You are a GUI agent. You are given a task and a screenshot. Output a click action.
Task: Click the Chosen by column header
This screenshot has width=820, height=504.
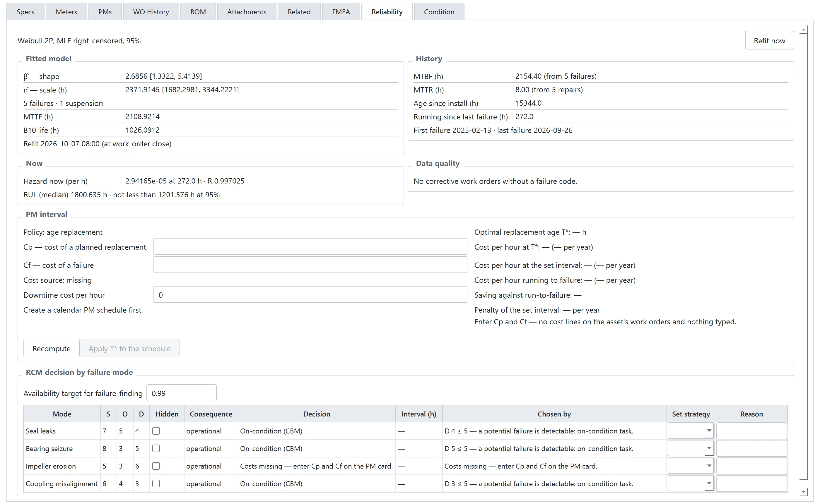click(554, 414)
